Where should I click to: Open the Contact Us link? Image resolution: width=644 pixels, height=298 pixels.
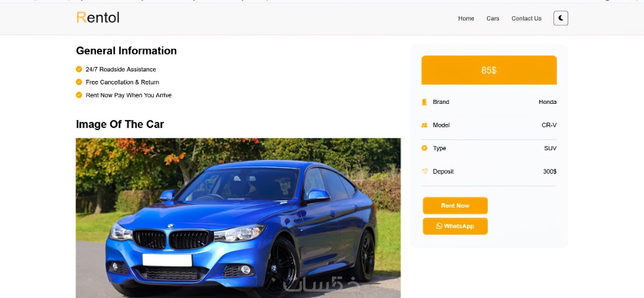coord(526,19)
